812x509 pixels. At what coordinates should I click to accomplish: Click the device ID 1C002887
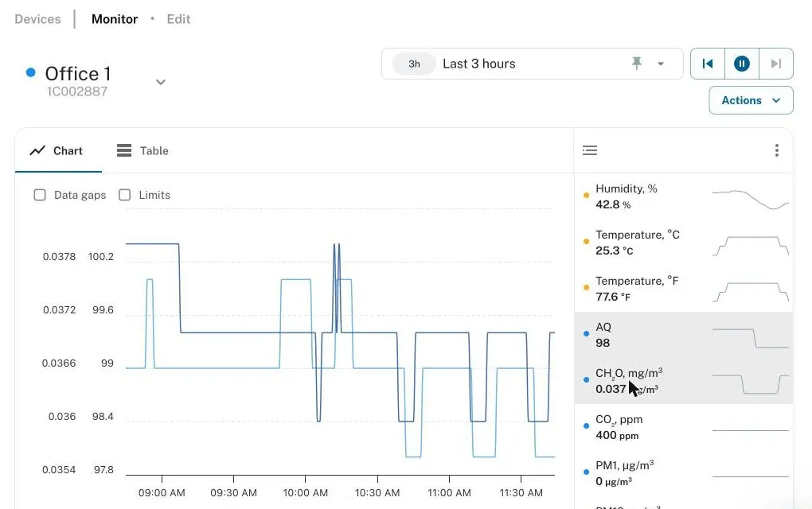pyautogui.click(x=77, y=91)
